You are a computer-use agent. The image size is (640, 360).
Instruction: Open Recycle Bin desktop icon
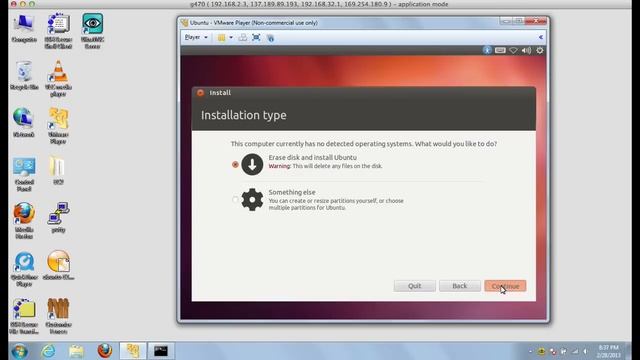click(x=24, y=76)
